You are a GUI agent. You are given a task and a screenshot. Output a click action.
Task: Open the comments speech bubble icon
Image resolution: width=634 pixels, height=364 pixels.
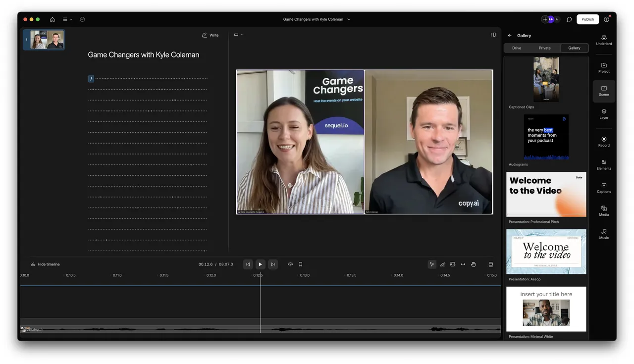[x=569, y=19]
